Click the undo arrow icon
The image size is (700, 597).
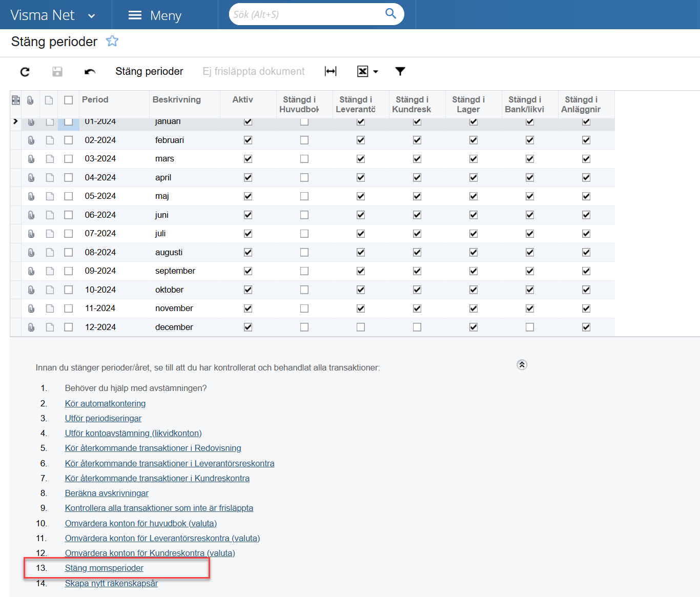[90, 72]
